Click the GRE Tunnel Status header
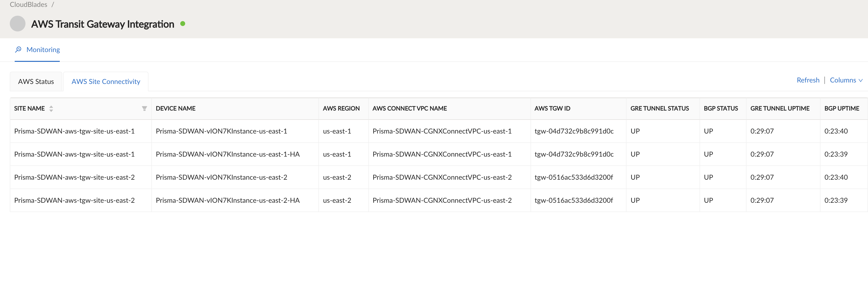Screen dimensions: 868x297 (x=659, y=109)
